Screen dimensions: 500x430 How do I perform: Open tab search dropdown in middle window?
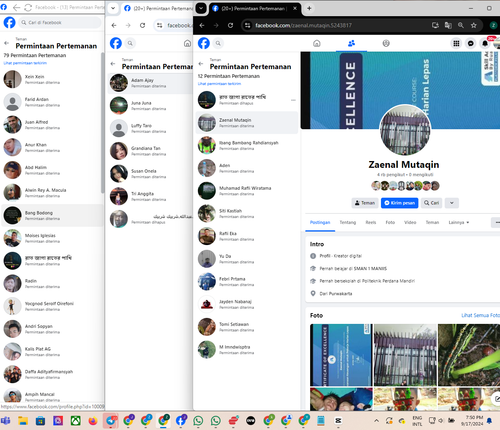pyautogui.click(x=113, y=8)
